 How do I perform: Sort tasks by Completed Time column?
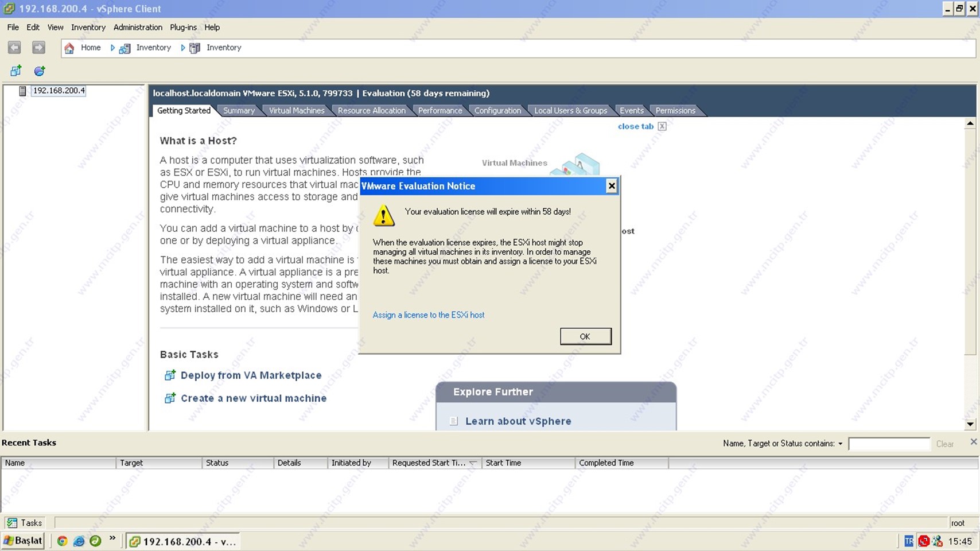coord(622,463)
